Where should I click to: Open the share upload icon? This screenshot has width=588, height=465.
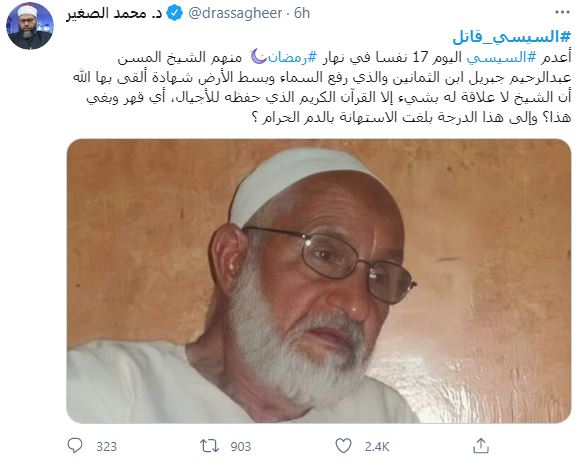tap(481, 446)
